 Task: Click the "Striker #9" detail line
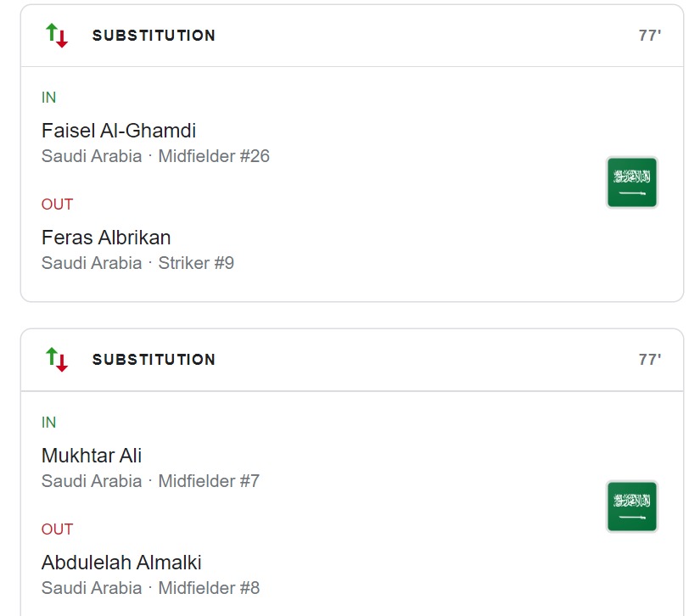pyautogui.click(x=196, y=263)
